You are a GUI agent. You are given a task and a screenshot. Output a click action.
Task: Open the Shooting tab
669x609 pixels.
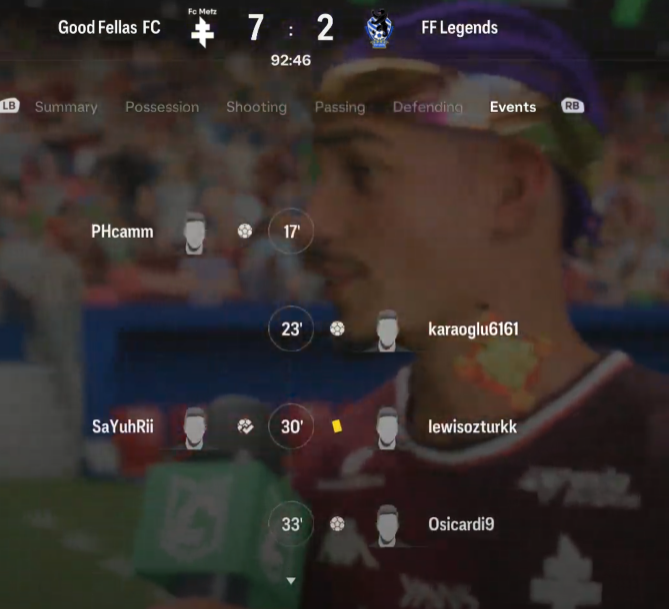(256, 107)
